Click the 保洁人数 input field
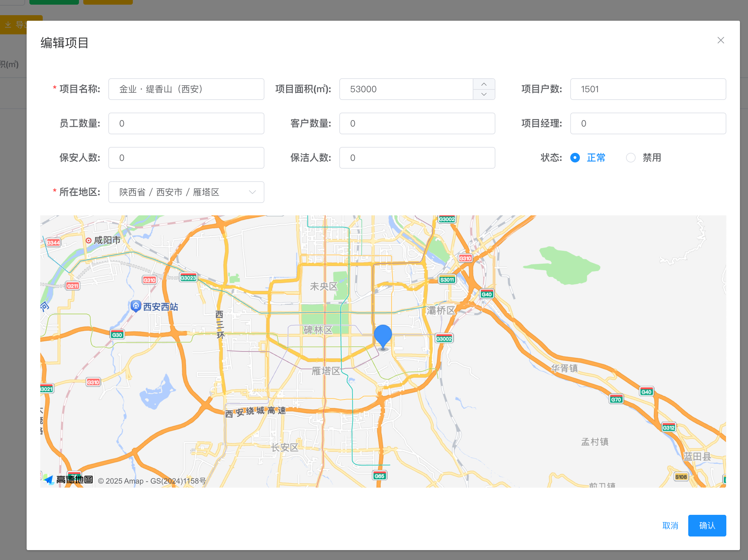Image resolution: width=748 pixels, height=560 pixels. coord(417,158)
